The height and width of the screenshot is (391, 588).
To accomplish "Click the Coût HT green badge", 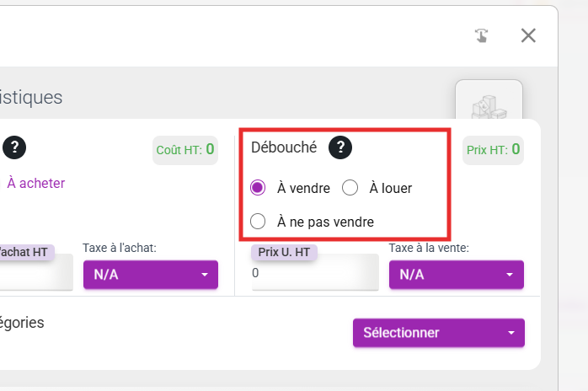I will [x=185, y=150].
